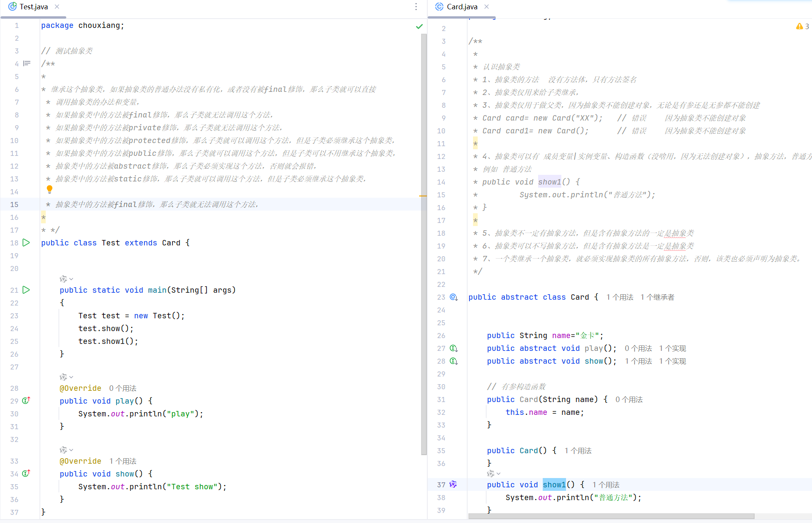Click implemented-method gutter icon beside abstract play()

click(454, 349)
